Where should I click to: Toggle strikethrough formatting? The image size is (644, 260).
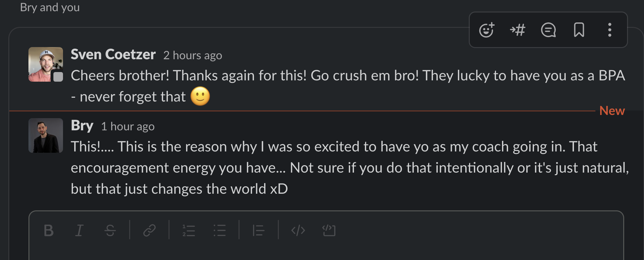point(110,230)
